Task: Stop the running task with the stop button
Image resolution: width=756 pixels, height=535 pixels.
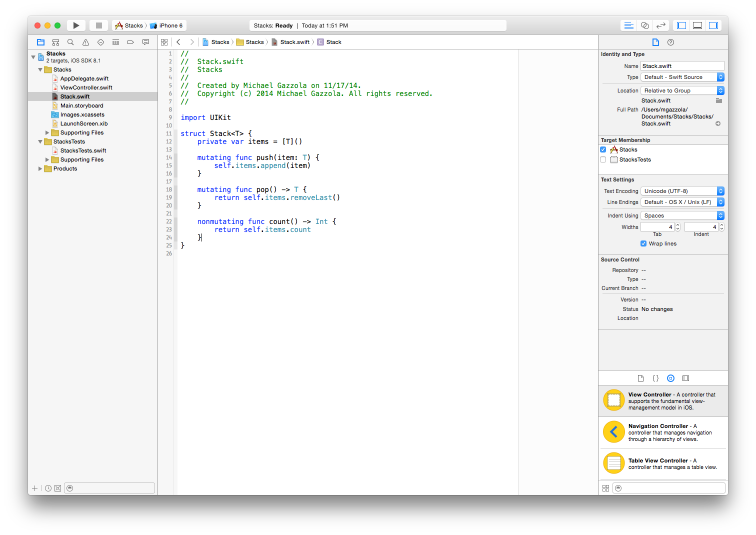Action: click(x=99, y=25)
